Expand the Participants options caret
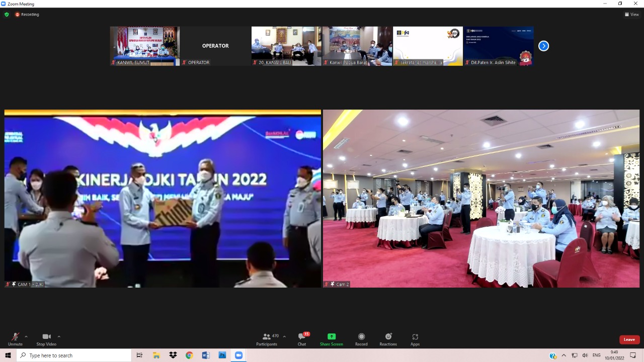 coord(284,336)
